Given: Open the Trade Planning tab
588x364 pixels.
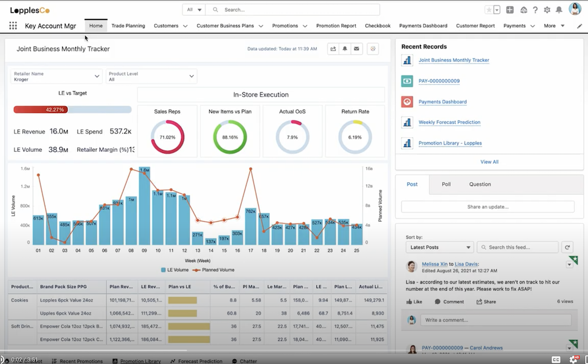Looking at the screenshot, I should click(128, 26).
